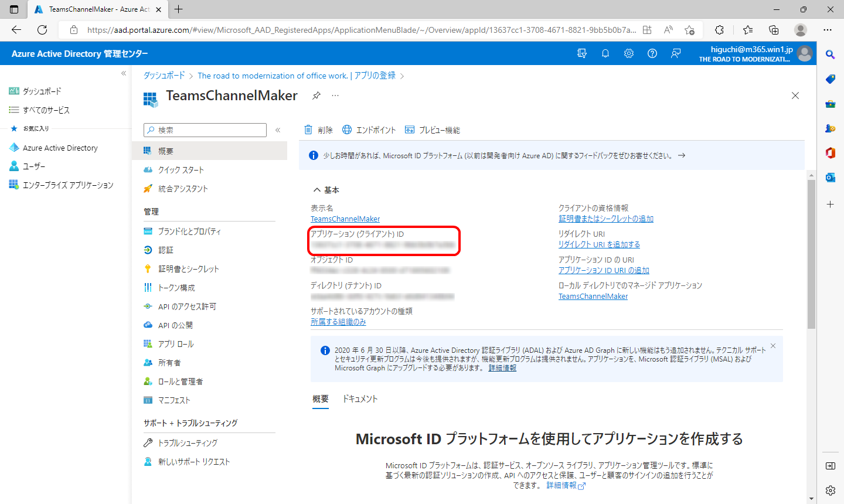
Task: Click the feedback icon in Azure header
Action: tap(676, 53)
